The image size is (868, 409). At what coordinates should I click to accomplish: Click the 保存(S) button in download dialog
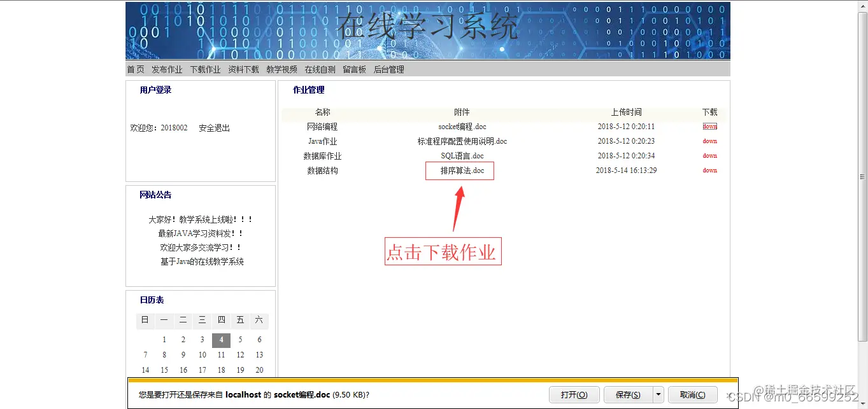coord(629,394)
